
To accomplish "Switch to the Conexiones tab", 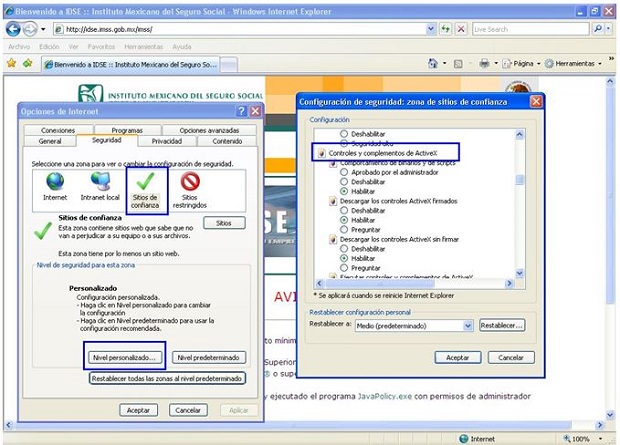I will (58, 130).
